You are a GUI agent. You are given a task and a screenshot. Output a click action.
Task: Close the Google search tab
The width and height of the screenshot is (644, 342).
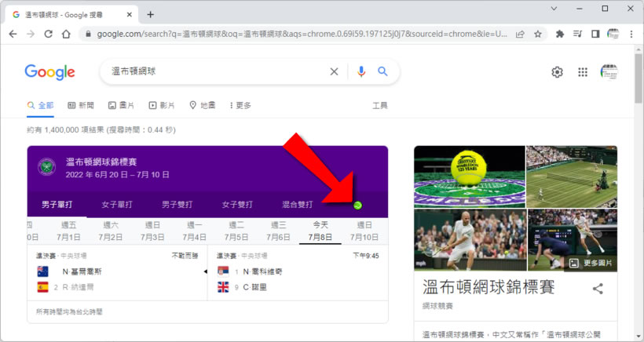[129, 15]
